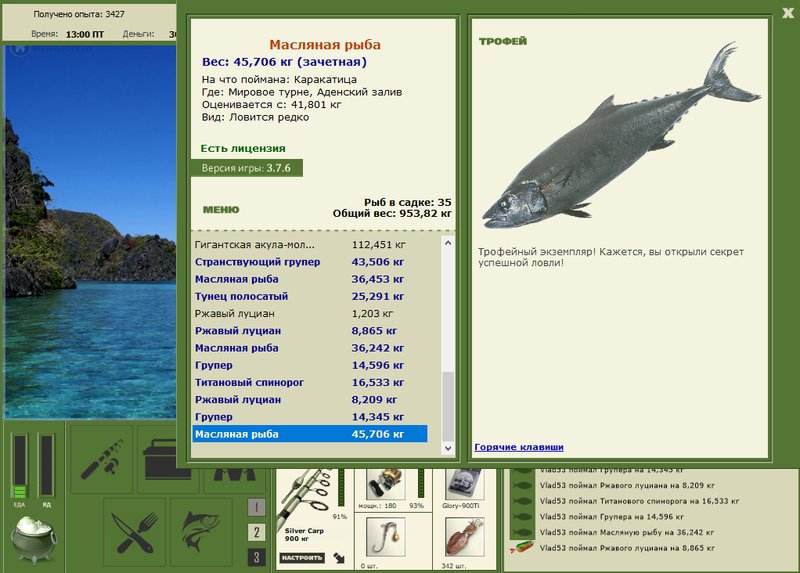Close the trophy window with the X

click(x=789, y=13)
